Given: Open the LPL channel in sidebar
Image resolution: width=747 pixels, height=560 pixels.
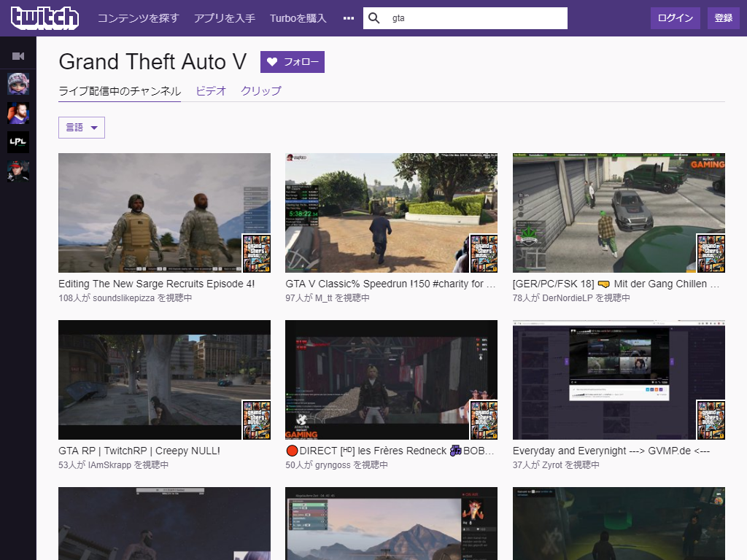Looking at the screenshot, I should click(18, 142).
